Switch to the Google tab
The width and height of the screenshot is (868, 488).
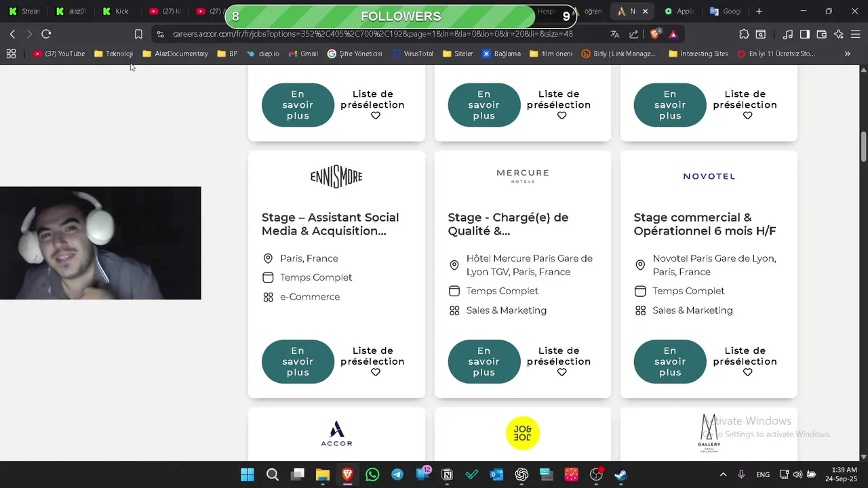(x=725, y=12)
